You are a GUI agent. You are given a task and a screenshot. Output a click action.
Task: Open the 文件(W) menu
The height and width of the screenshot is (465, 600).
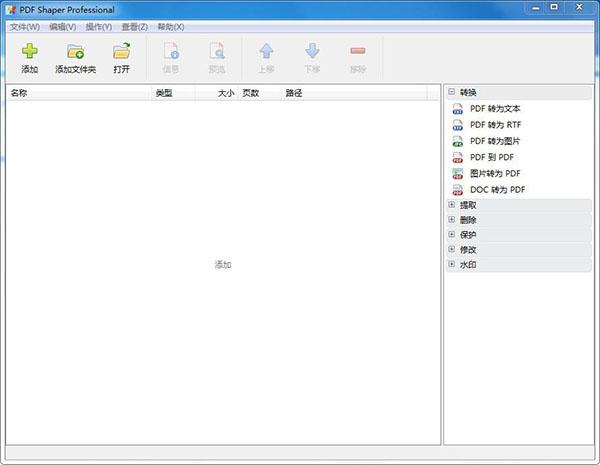(25, 26)
